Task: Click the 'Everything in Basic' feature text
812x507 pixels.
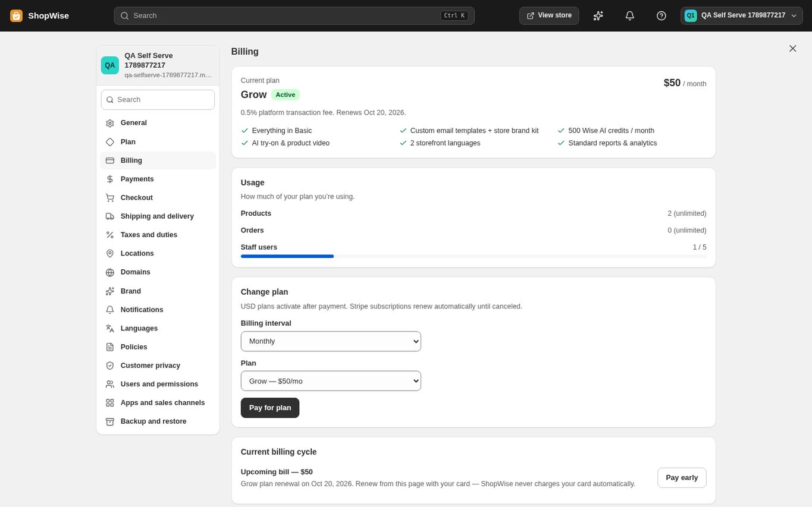Action: tap(282, 131)
